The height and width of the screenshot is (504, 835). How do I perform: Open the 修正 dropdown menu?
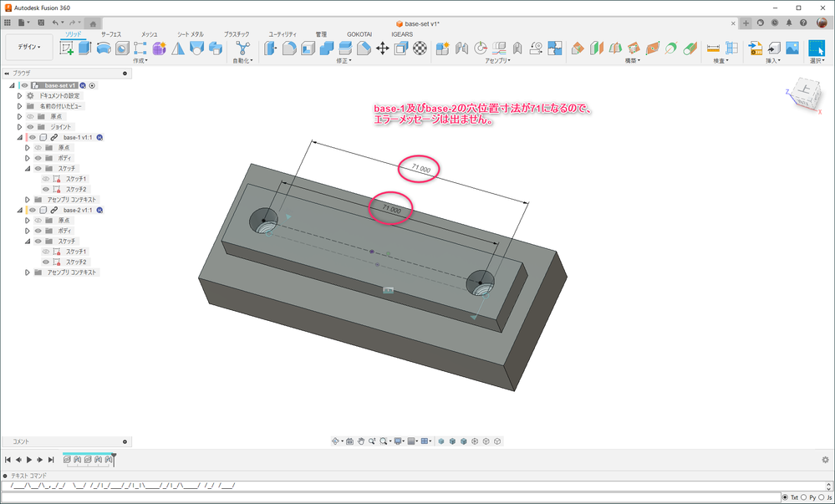344,61
